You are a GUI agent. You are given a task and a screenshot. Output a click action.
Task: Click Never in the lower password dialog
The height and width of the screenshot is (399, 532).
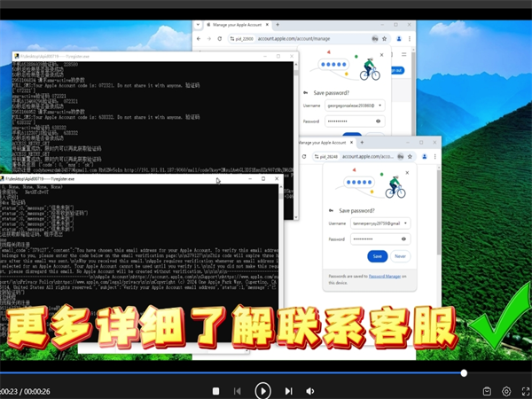[400, 256]
